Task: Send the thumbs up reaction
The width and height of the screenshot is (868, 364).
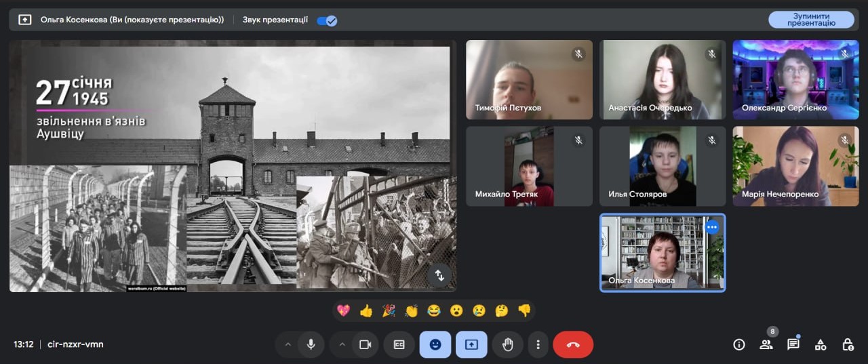Action: click(x=366, y=310)
